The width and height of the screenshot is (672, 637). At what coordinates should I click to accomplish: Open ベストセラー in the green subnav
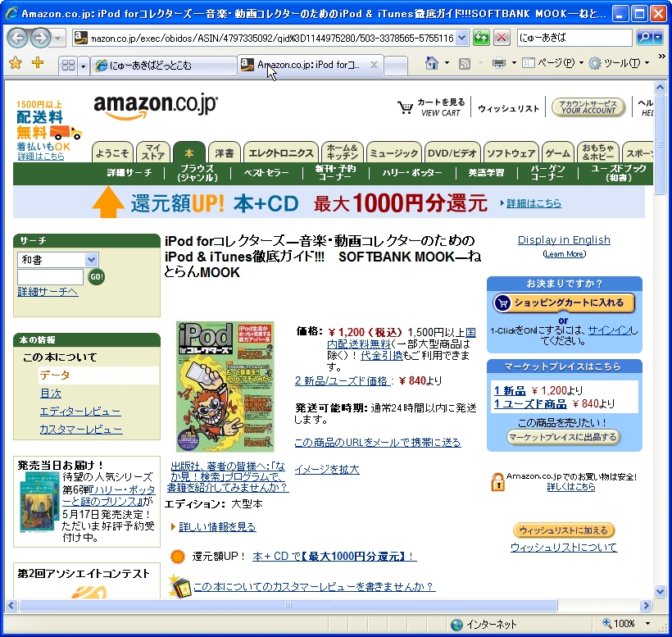click(x=266, y=173)
